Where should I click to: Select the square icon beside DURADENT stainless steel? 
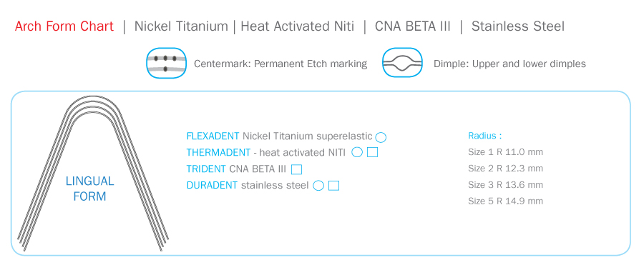[x=334, y=186]
